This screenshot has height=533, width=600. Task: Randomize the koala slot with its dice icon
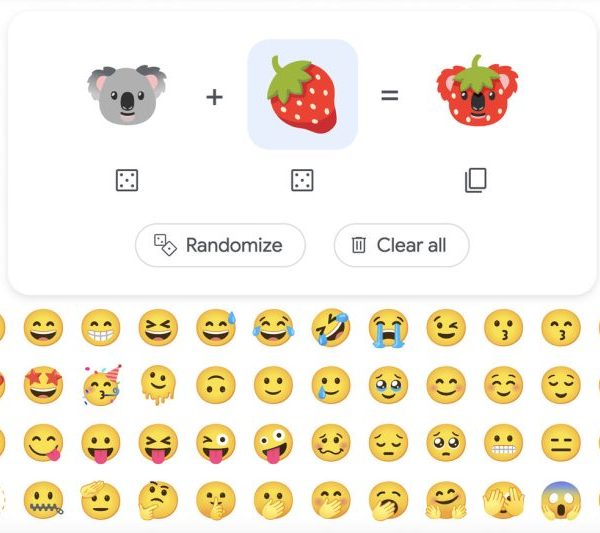coord(127,180)
